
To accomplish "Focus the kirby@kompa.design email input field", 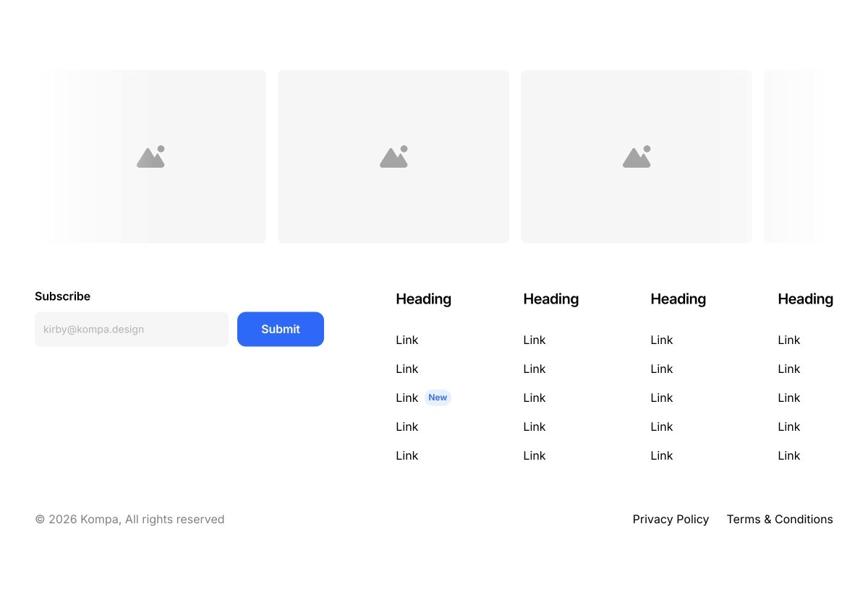I will point(132,329).
